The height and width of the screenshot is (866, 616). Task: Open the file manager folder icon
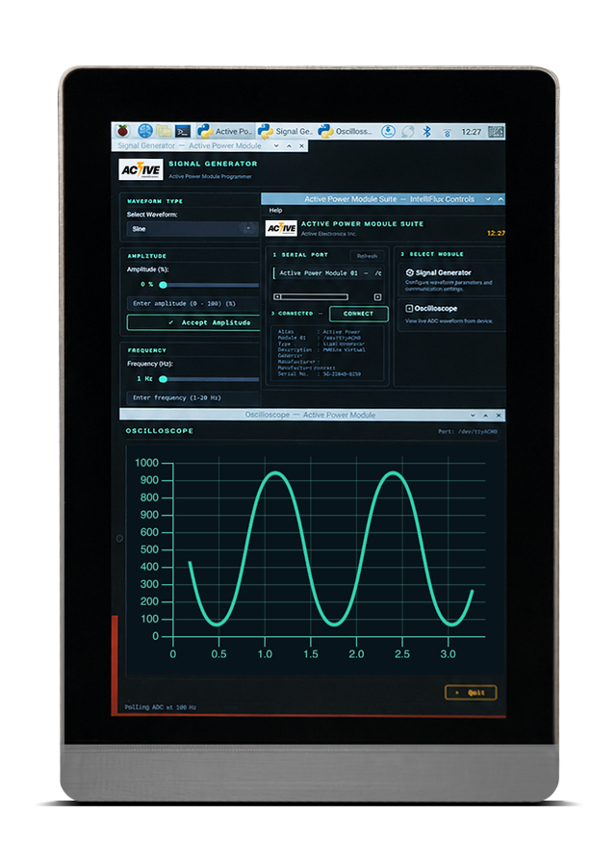(164, 131)
